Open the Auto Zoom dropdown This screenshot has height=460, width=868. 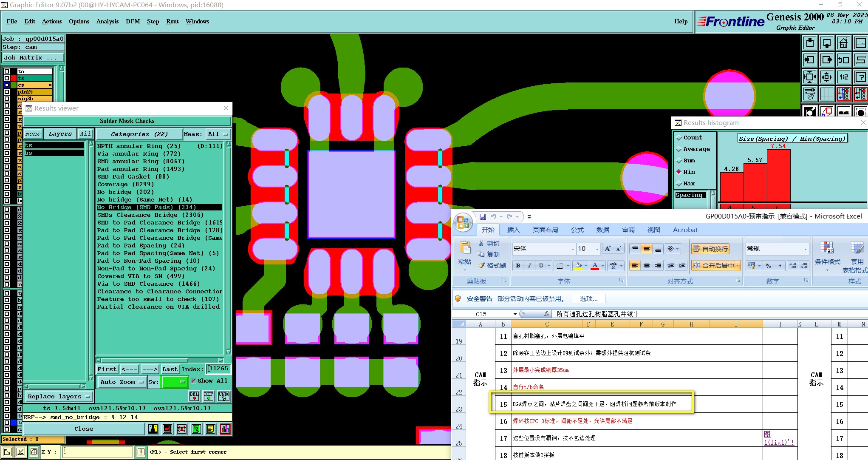122,382
